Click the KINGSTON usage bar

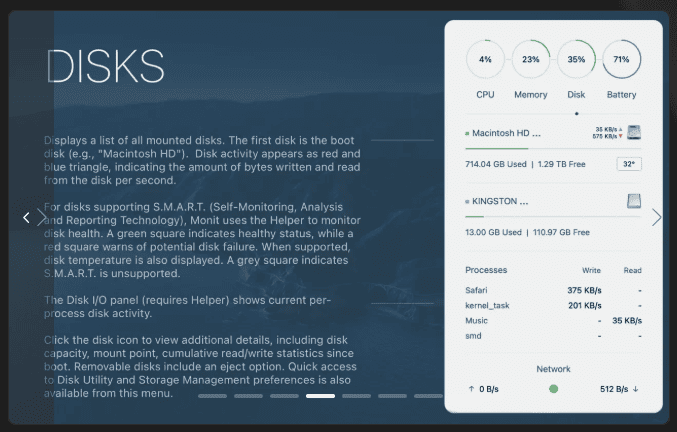point(553,217)
